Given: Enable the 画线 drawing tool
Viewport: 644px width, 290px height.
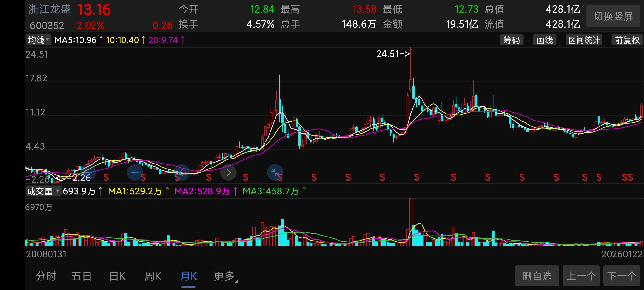Looking at the screenshot, I should coord(545,40).
